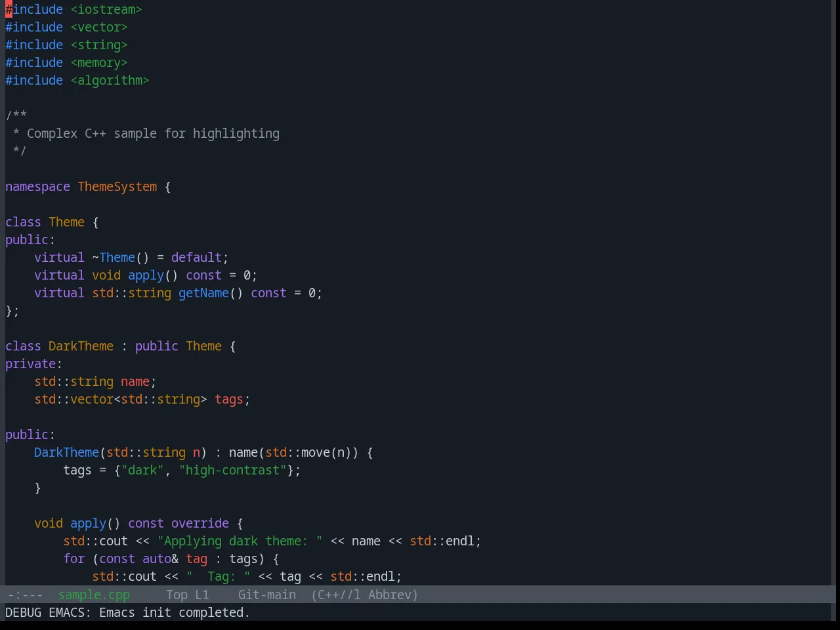Click 'auto&' in the for loop
Screen dimensions: 840x630
(x=160, y=558)
